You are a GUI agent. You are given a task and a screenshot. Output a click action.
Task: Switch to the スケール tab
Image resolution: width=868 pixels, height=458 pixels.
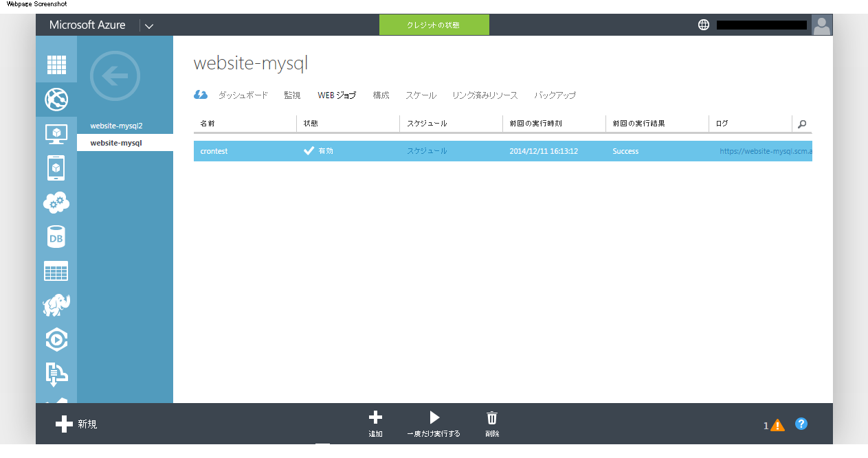421,95
